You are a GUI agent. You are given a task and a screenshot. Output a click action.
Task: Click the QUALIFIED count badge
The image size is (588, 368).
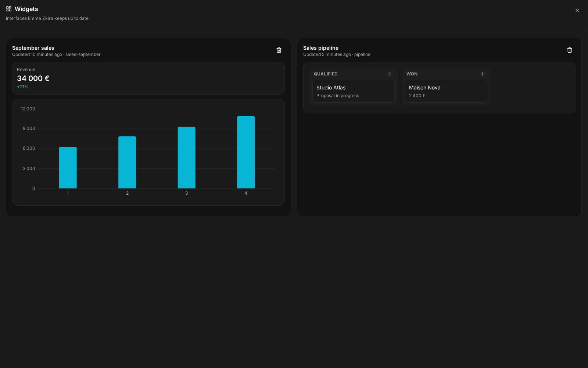click(390, 74)
